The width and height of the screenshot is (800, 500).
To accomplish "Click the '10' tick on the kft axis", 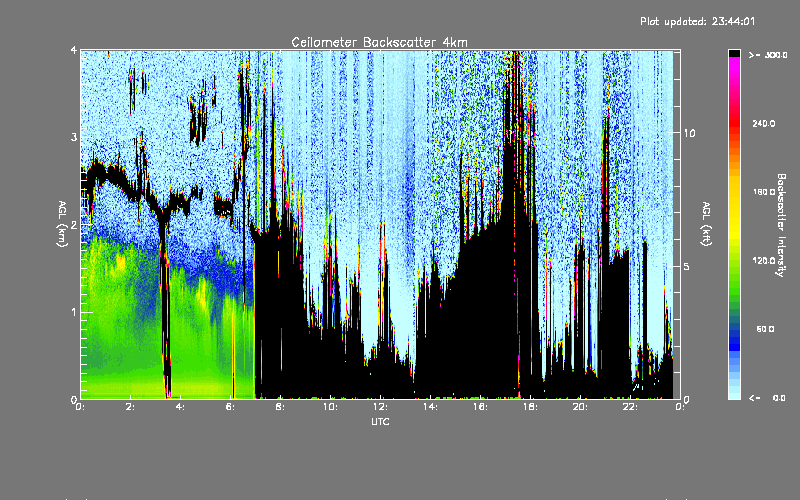I will pos(689,133).
